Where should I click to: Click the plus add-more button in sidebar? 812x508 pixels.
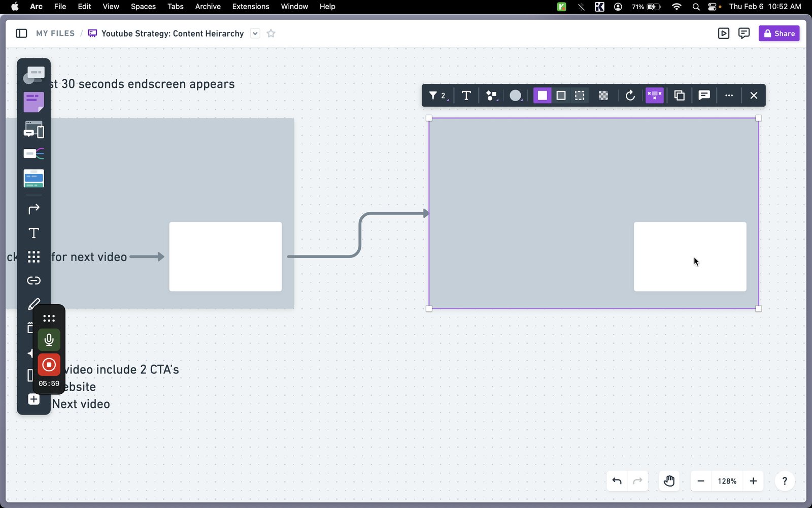pos(33,399)
